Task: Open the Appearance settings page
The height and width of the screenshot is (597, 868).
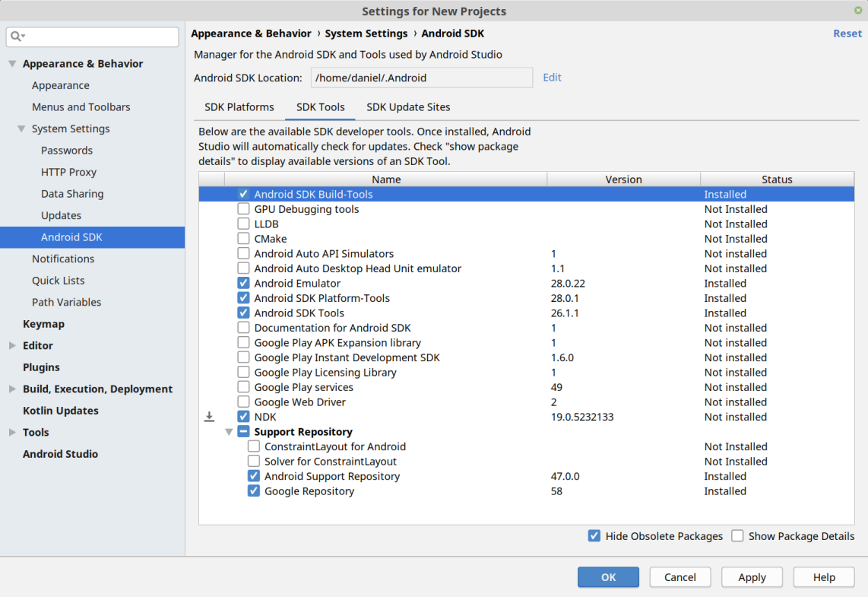Action: [x=60, y=85]
